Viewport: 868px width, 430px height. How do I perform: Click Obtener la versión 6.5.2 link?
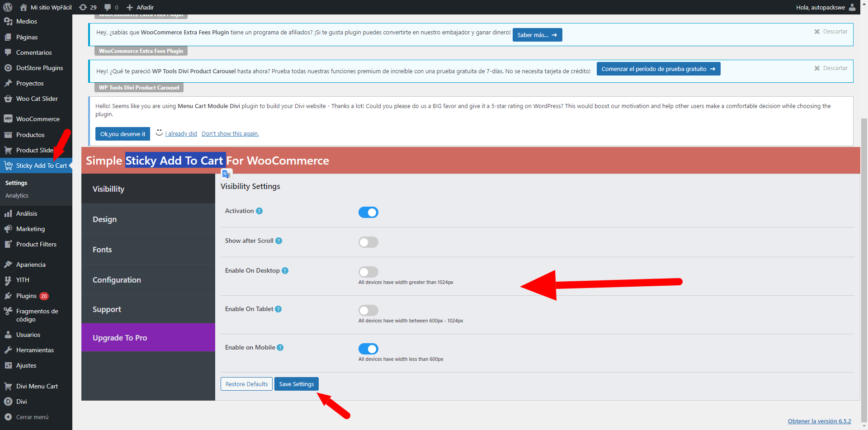(x=819, y=421)
